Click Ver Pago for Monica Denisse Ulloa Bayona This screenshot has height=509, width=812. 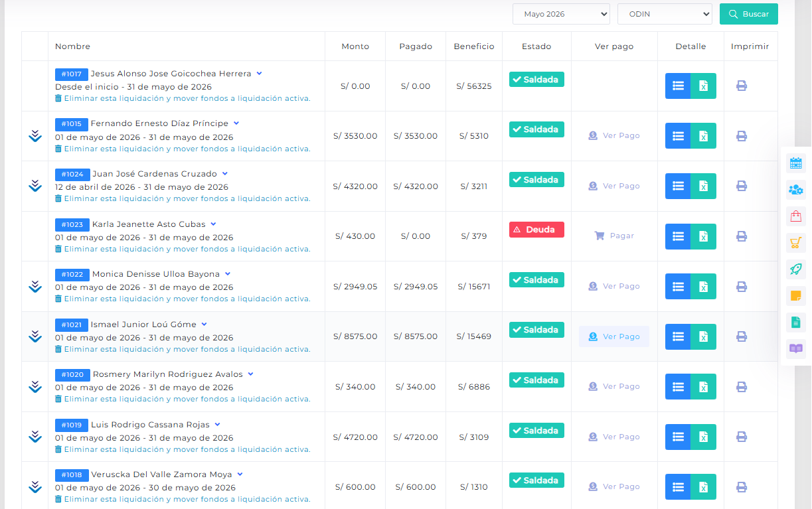coord(614,286)
